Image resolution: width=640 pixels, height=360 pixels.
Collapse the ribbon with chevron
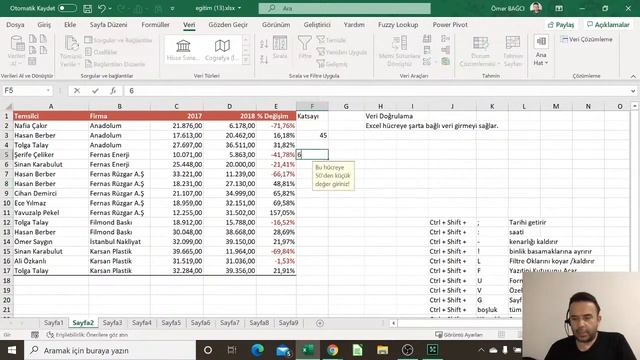[633, 76]
